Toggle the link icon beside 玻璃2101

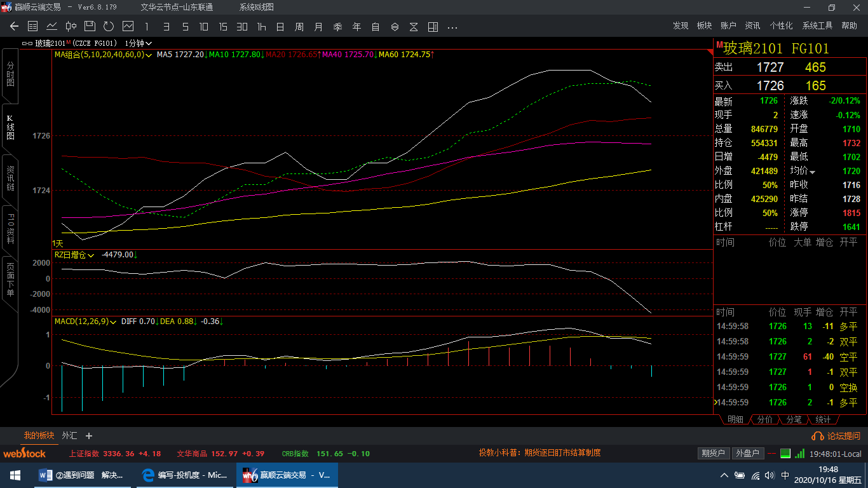click(27, 43)
